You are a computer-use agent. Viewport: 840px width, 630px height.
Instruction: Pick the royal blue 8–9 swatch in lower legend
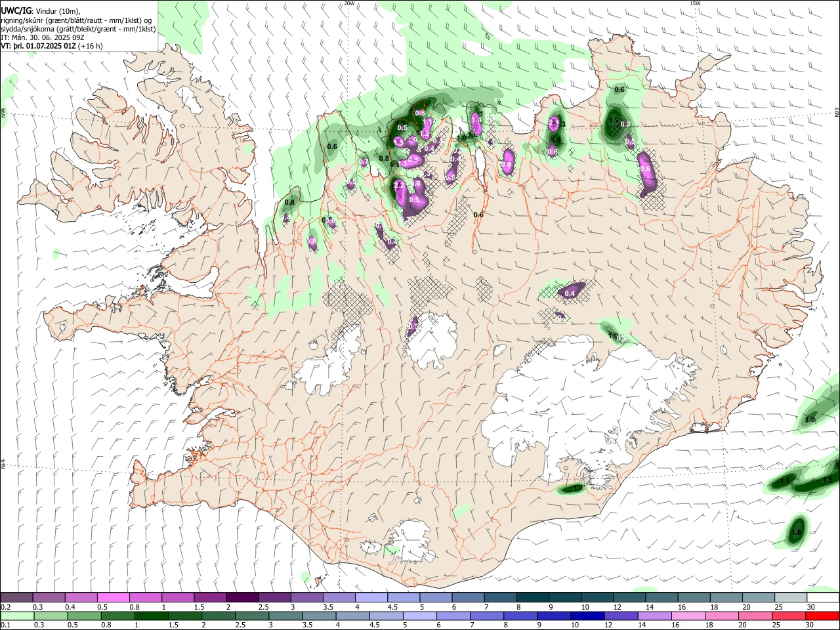pos(521,616)
